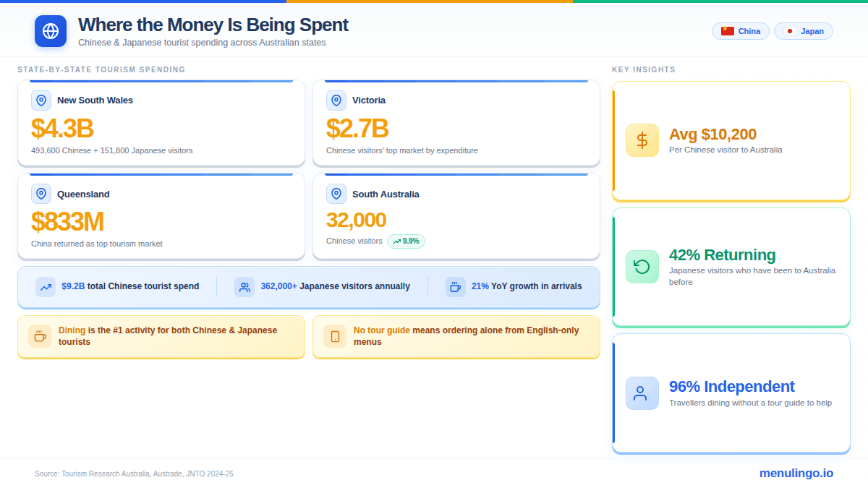Click the person icon beside 96% Independent
This screenshot has height=488, width=868.
(642, 393)
